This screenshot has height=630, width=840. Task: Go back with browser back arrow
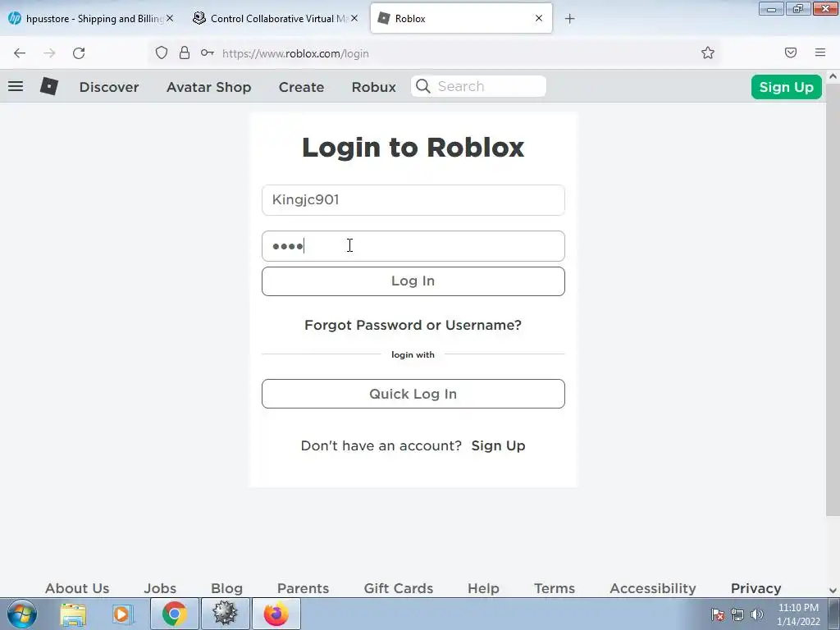[x=20, y=53]
